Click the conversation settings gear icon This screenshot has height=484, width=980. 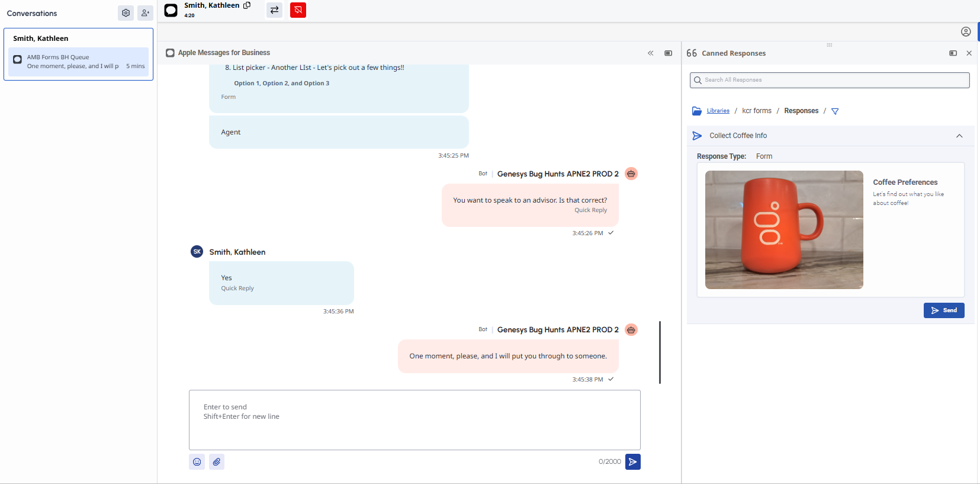click(x=126, y=13)
